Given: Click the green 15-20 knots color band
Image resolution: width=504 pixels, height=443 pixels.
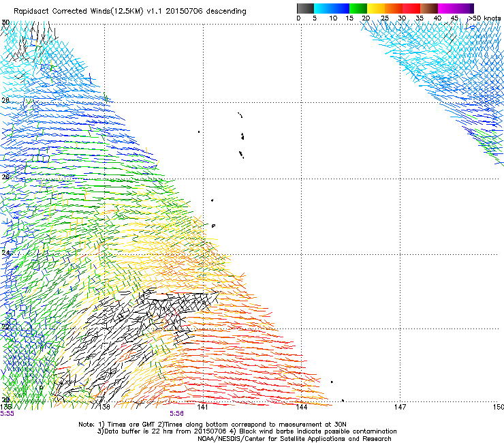Looking at the screenshot, I should point(358,8).
